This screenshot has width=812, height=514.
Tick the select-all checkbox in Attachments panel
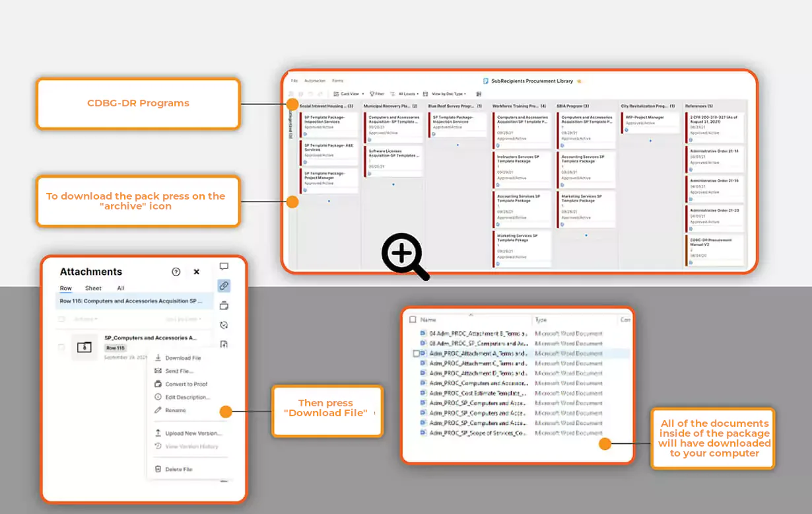[x=61, y=319]
